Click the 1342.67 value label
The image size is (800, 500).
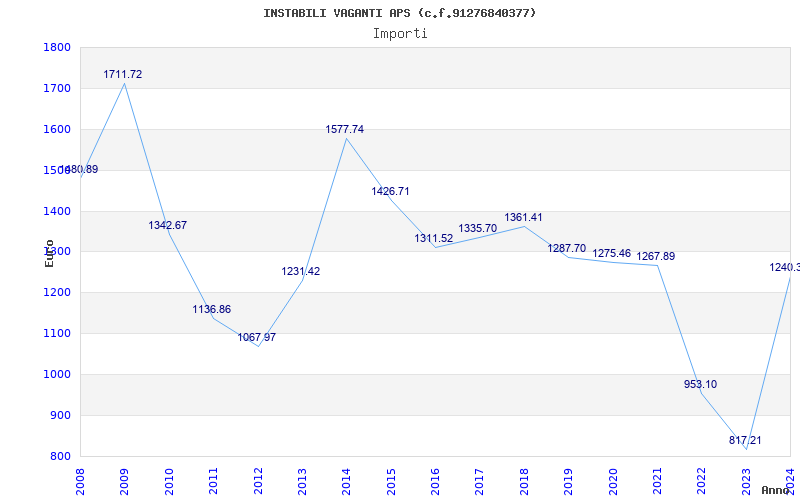pos(168,225)
